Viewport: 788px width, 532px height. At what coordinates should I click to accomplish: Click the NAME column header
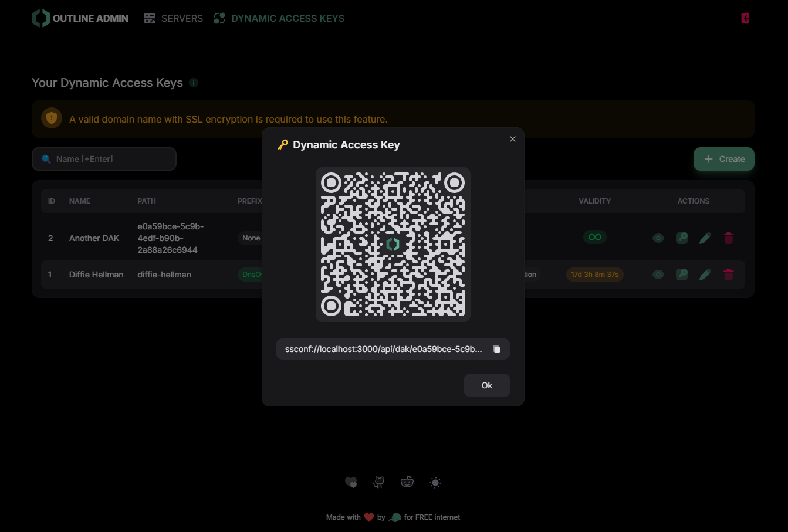pos(80,201)
